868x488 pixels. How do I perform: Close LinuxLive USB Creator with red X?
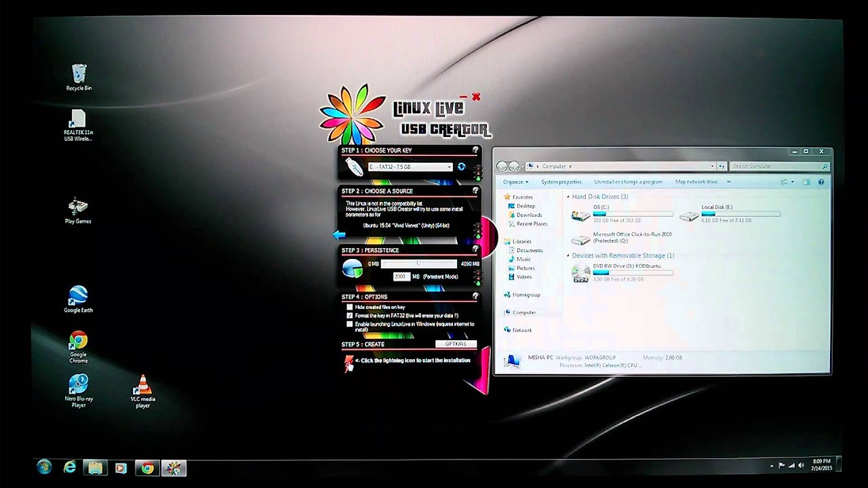475,96
